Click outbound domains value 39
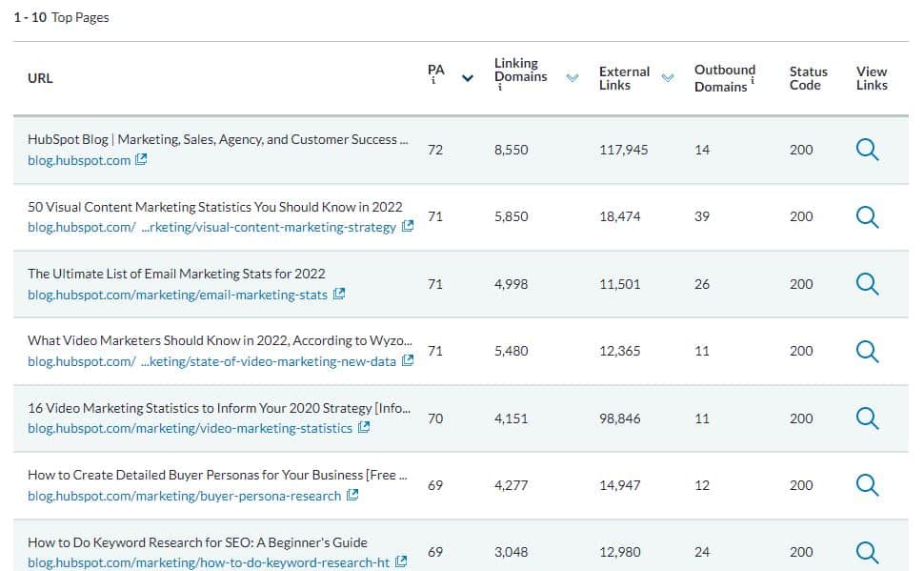924x571 pixels. (702, 216)
